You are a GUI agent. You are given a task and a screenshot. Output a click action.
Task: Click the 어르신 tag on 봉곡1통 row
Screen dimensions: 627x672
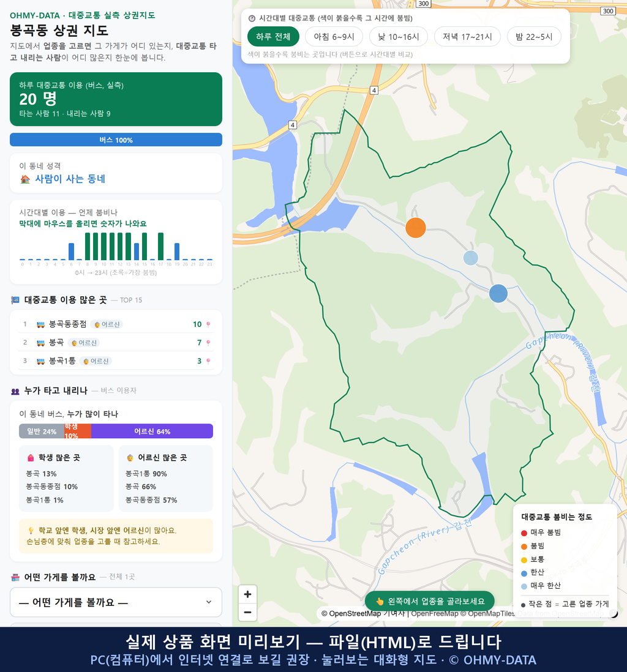point(96,361)
